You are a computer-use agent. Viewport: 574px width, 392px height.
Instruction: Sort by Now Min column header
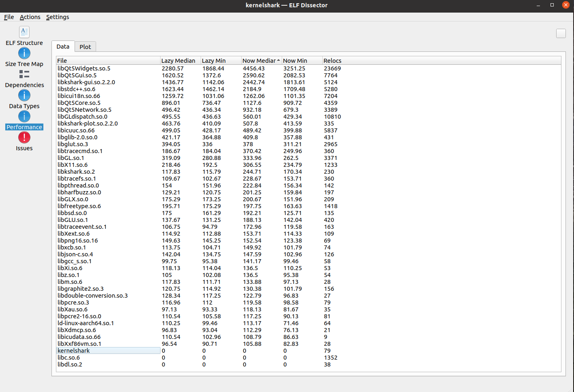[302, 61]
